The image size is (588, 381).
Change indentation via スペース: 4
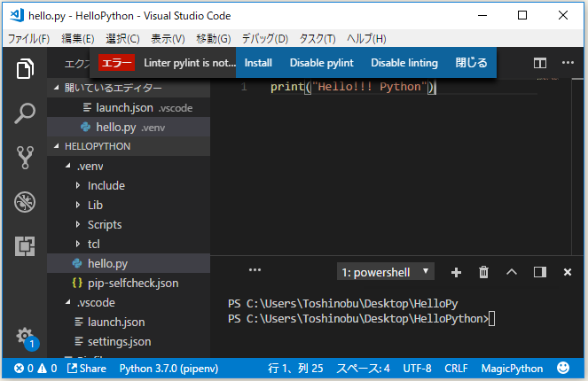[x=363, y=369]
